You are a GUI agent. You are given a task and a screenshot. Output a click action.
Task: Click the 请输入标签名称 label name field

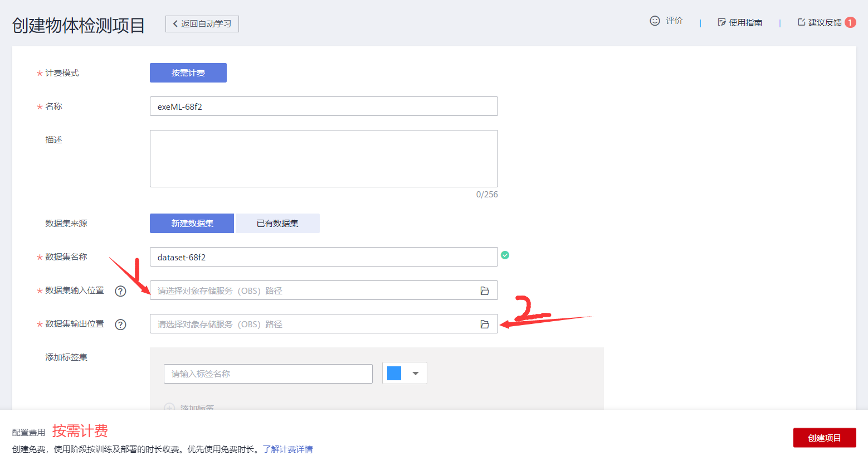pyautogui.click(x=268, y=374)
